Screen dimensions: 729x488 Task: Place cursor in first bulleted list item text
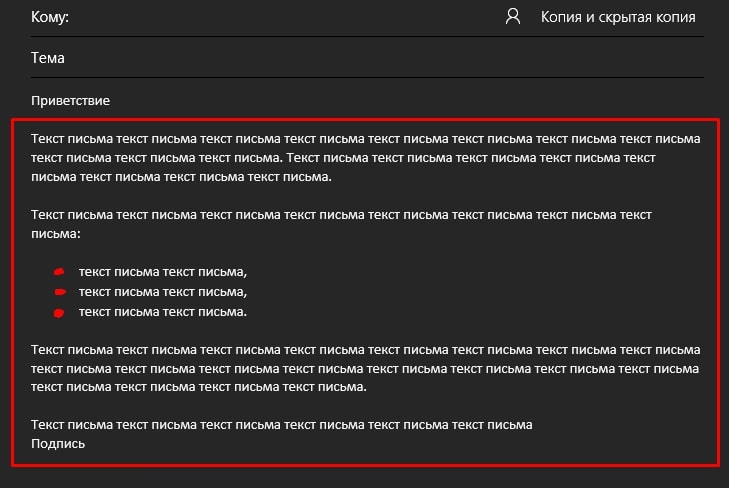click(x=163, y=272)
